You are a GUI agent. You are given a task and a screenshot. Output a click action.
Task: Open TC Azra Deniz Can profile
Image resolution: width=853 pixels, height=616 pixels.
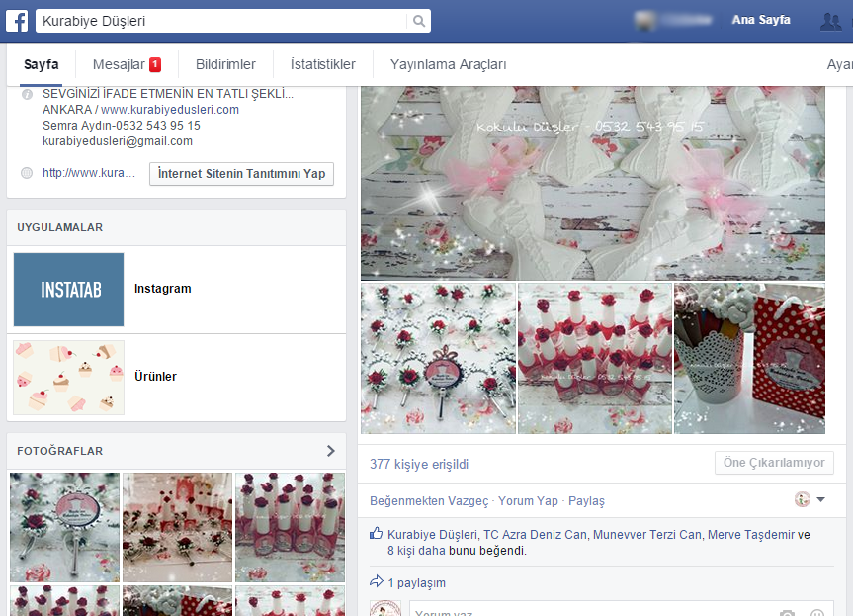coord(536,535)
